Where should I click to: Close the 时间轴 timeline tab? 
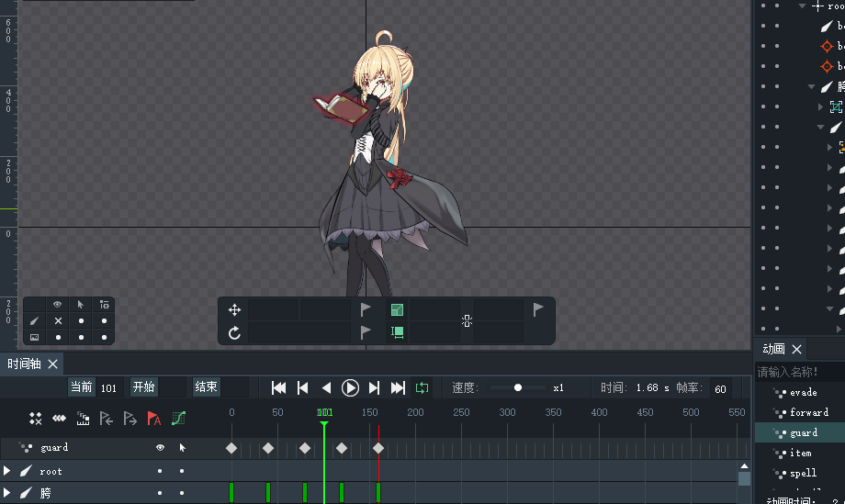click(53, 364)
